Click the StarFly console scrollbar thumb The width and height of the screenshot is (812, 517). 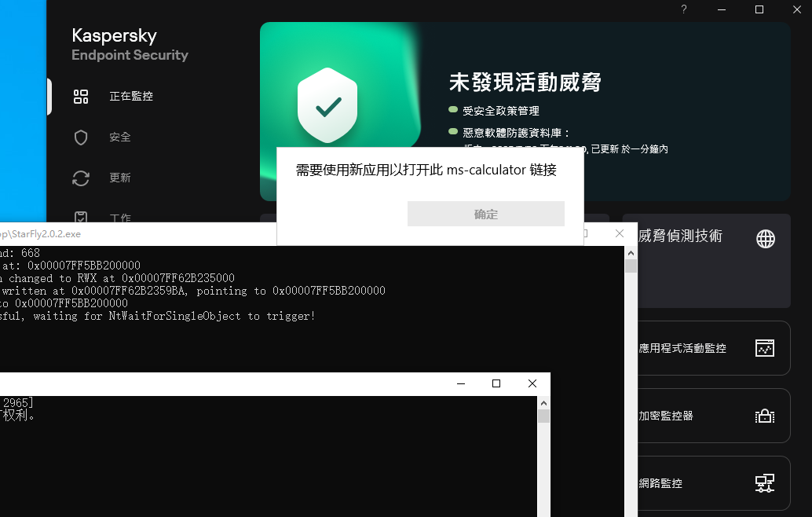(631, 266)
